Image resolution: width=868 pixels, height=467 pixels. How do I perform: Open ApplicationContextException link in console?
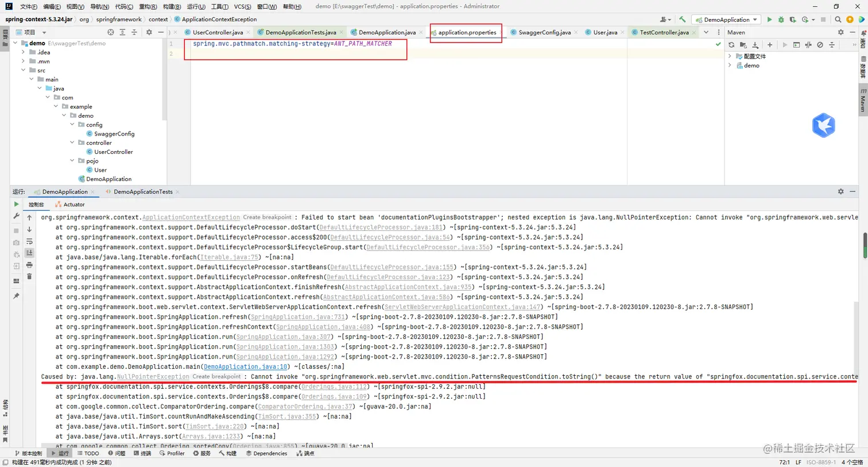click(x=191, y=217)
